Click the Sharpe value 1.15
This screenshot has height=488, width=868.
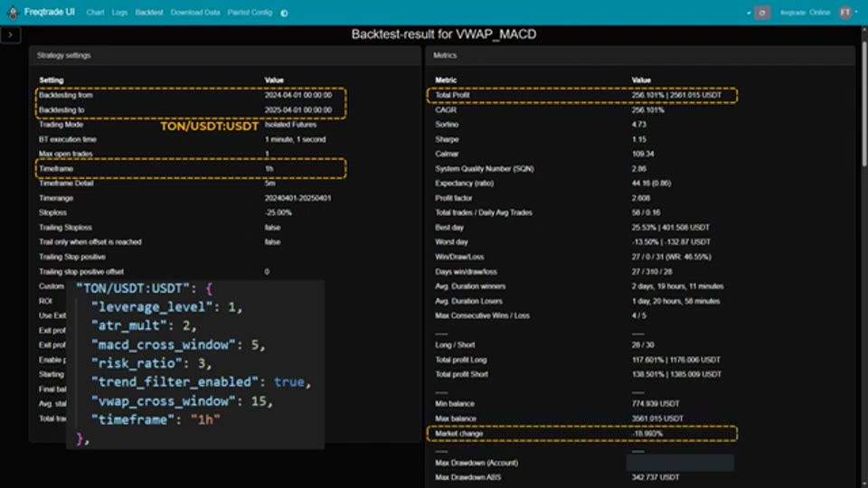tap(639, 139)
